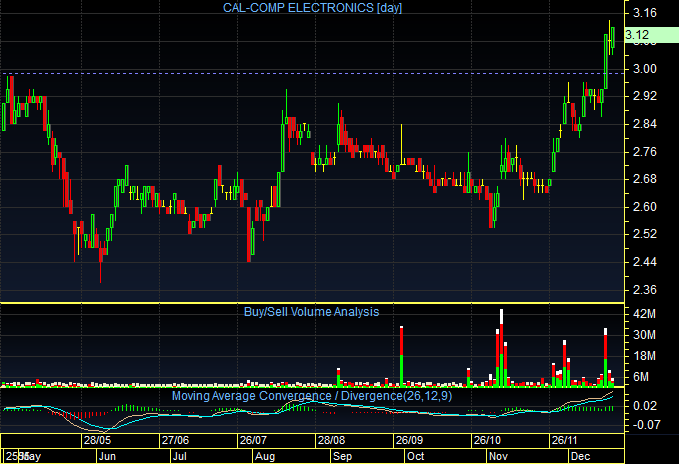The image size is (679, 464).
Task: Click the CAL-COMP ELECTRONICS [day] chart title
Action: click(312, 8)
